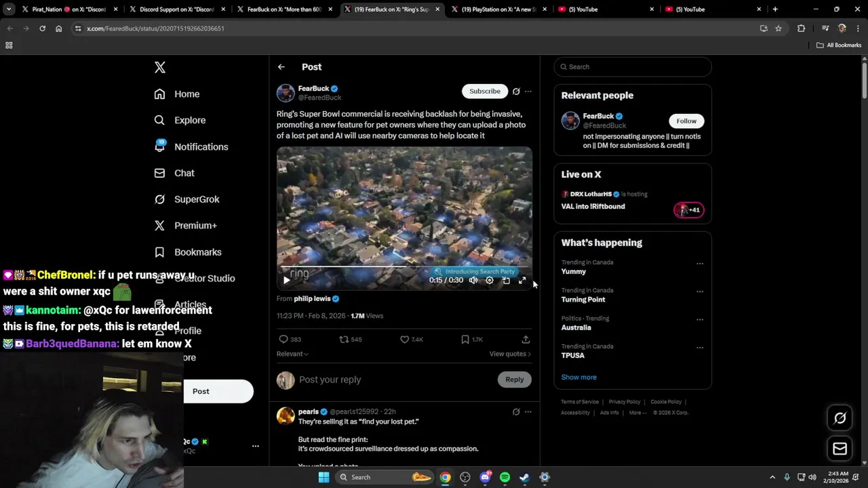This screenshot has width=868, height=488.
Task: Open Chat in the sidebar
Action: tap(174, 173)
